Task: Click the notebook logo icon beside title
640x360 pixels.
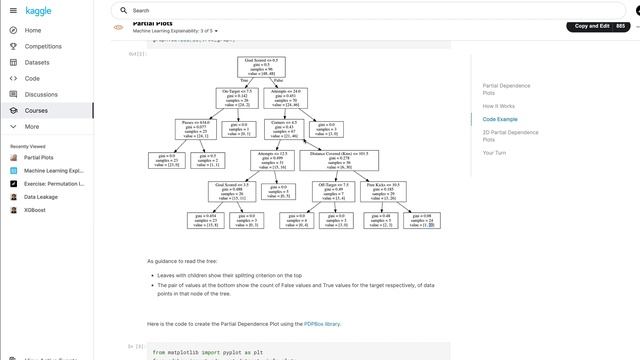Action: click(118, 27)
